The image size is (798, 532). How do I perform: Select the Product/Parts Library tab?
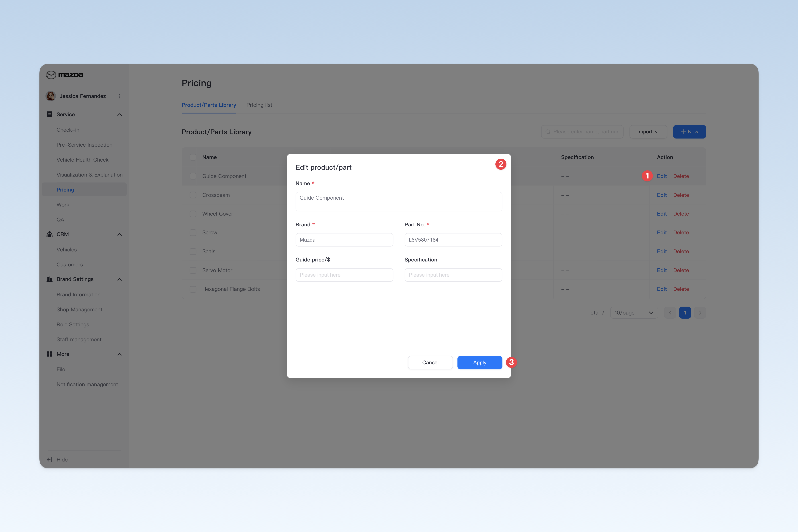click(209, 105)
